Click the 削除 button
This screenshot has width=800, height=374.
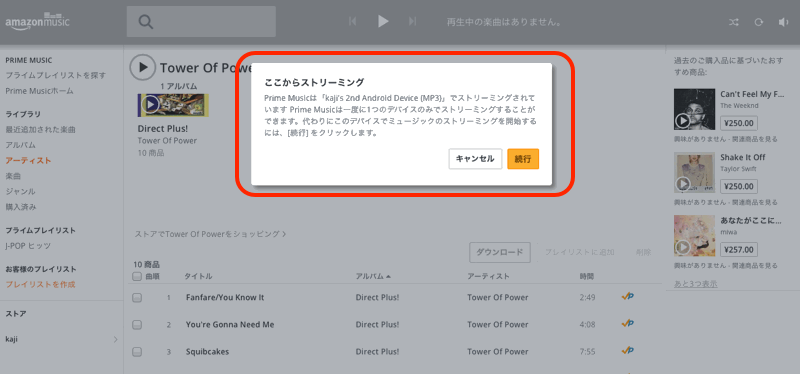643,252
